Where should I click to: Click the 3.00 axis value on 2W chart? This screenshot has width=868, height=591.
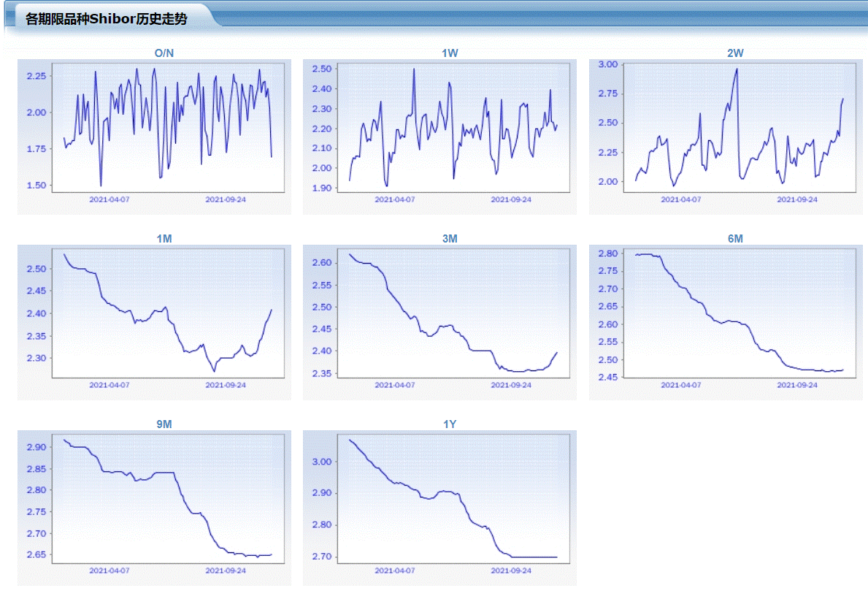coord(608,64)
